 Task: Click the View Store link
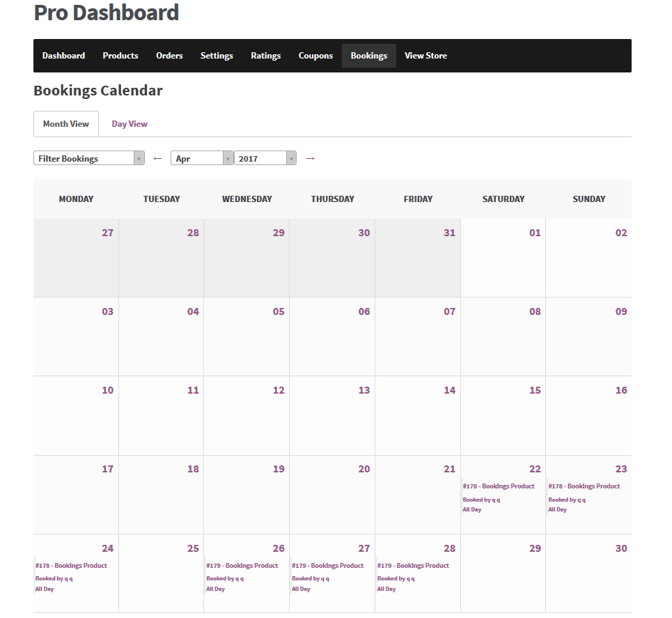click(x=425, y=56)
